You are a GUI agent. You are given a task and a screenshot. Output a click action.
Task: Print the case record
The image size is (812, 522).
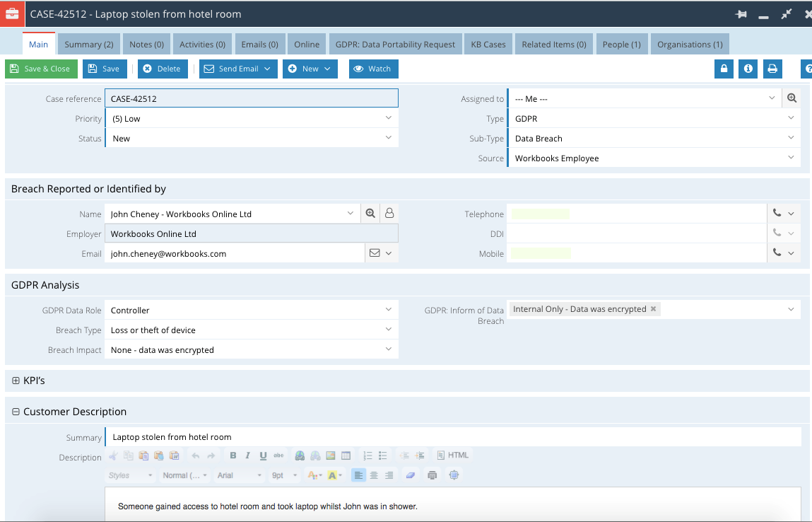point(772,69)
